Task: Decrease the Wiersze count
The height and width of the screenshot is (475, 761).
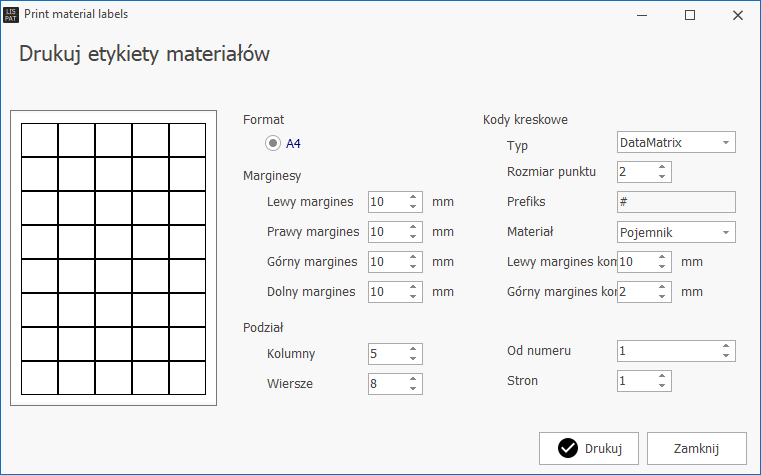Action: coord(414,389)
